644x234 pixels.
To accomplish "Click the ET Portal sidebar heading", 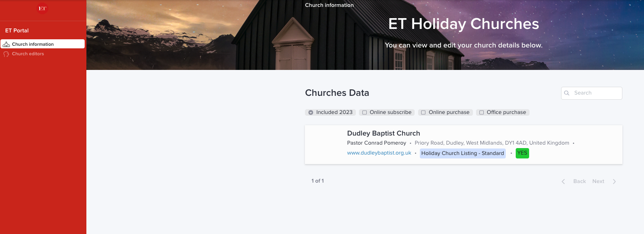I will click(17, 31).
